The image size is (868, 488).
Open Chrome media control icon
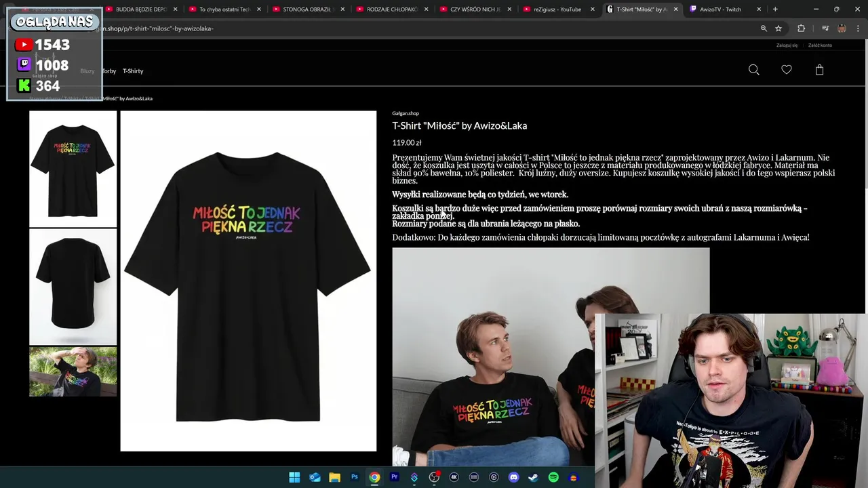[825, 28]
